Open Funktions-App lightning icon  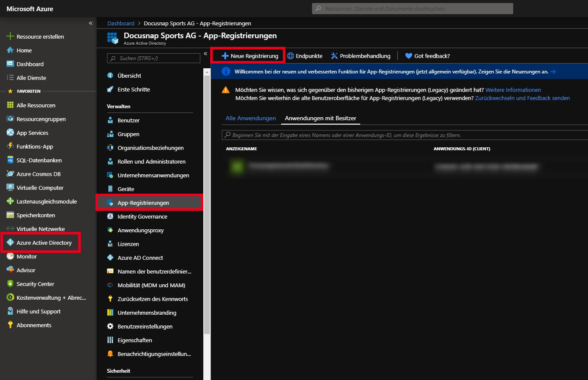point(10,146)
